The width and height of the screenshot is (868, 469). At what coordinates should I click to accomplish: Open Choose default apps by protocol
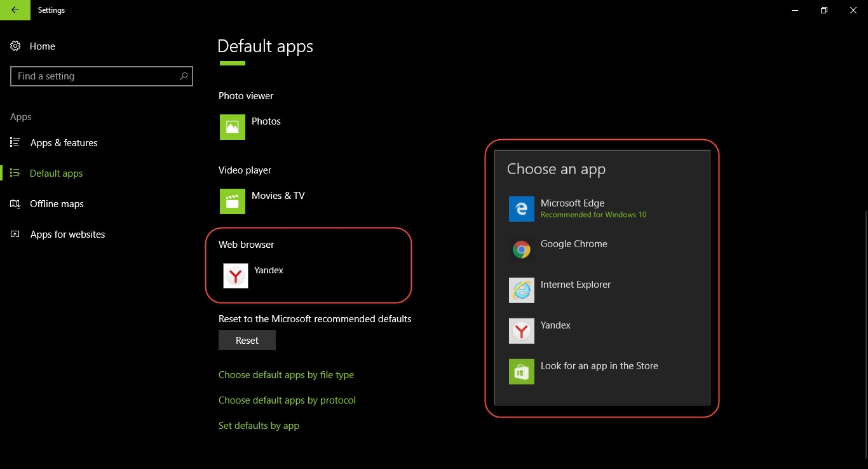coord(287,400)
